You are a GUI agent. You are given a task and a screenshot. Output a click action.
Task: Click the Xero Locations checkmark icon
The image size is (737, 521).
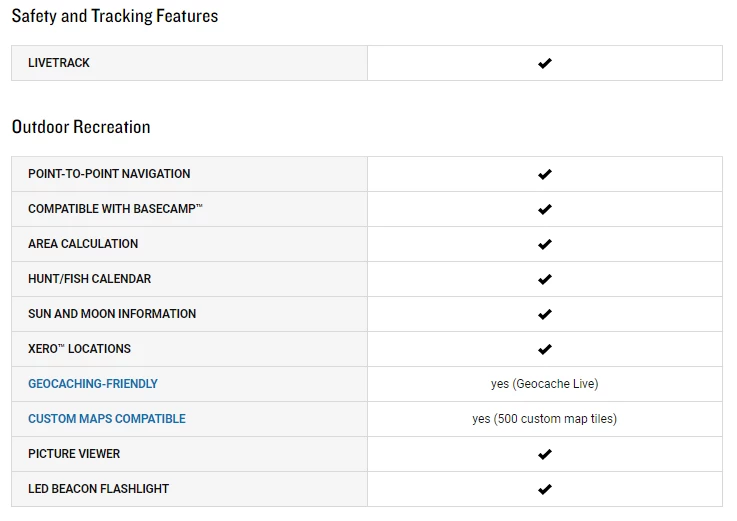[545, 349]
